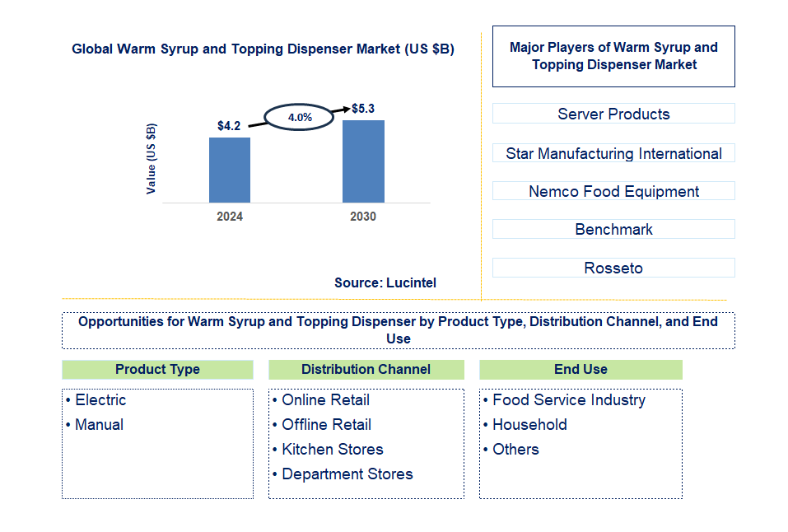Click the 4.0% growth rate oval
Image resolution: width=788 pixels, height=532 pixels.
tap(298, 116)
